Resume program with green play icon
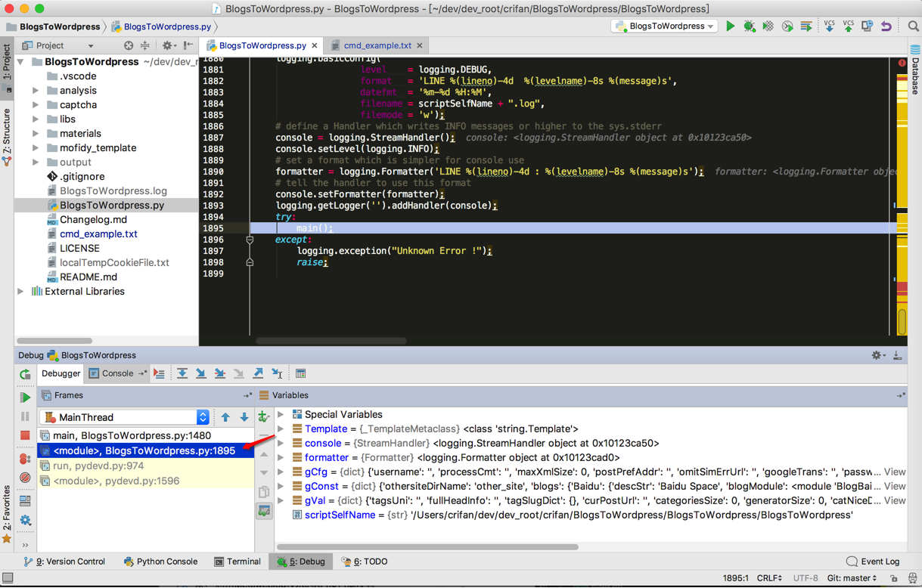 coord(25,397)
